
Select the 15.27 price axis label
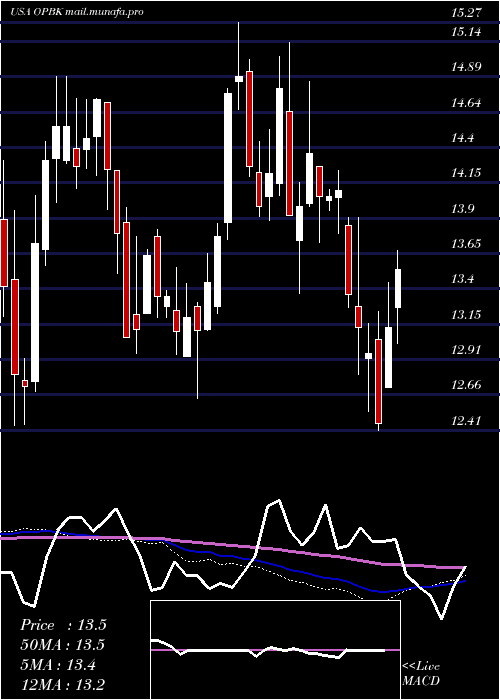click(x=466, y=12)
